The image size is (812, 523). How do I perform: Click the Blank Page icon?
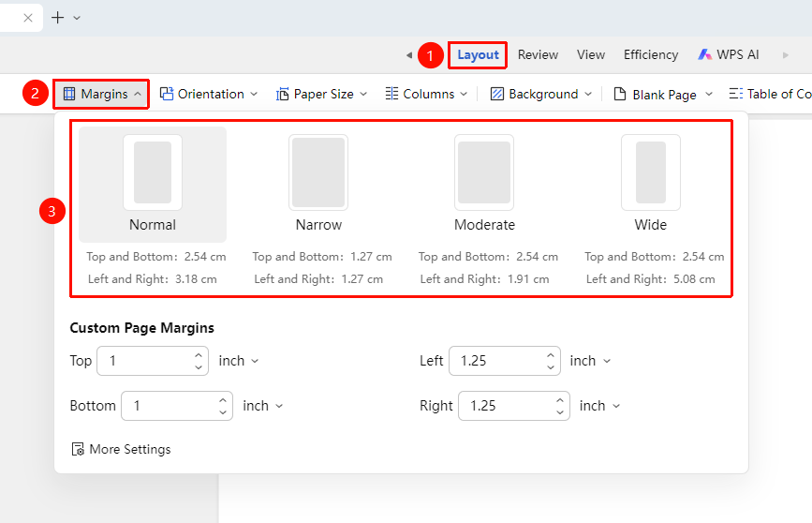pyautogui.click(x=620, y=94)
